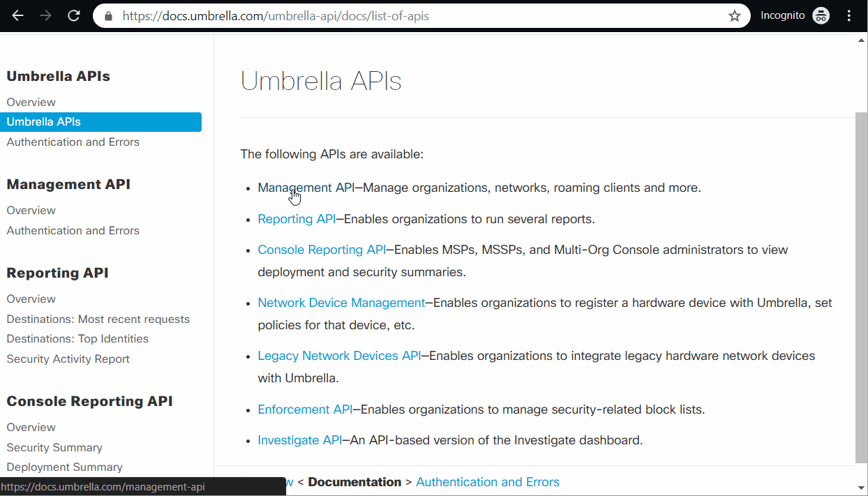
Task: Click the page scrollbar down arrow
Action: coord(861,488)
